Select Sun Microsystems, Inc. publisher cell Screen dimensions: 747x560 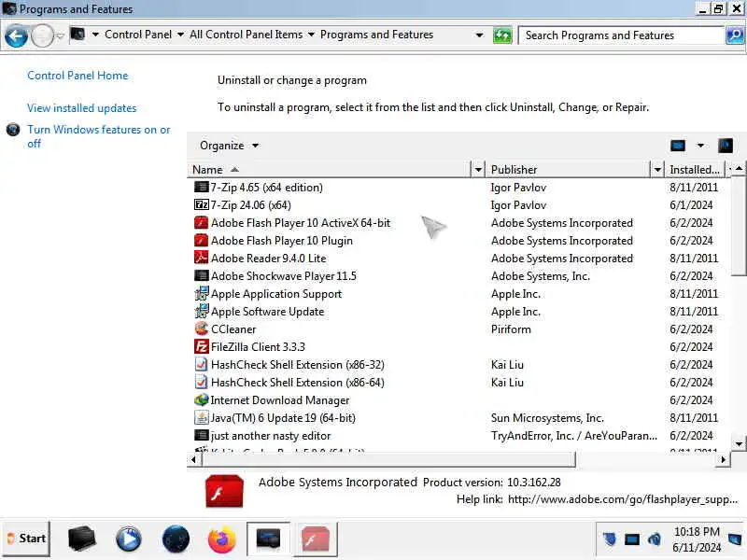click(x=547, y=417)
